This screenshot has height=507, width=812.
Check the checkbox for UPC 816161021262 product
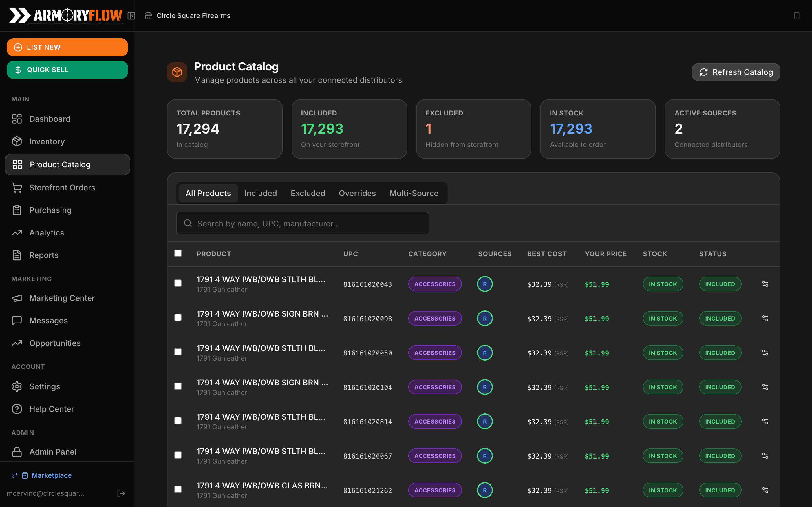pos(178,490)
